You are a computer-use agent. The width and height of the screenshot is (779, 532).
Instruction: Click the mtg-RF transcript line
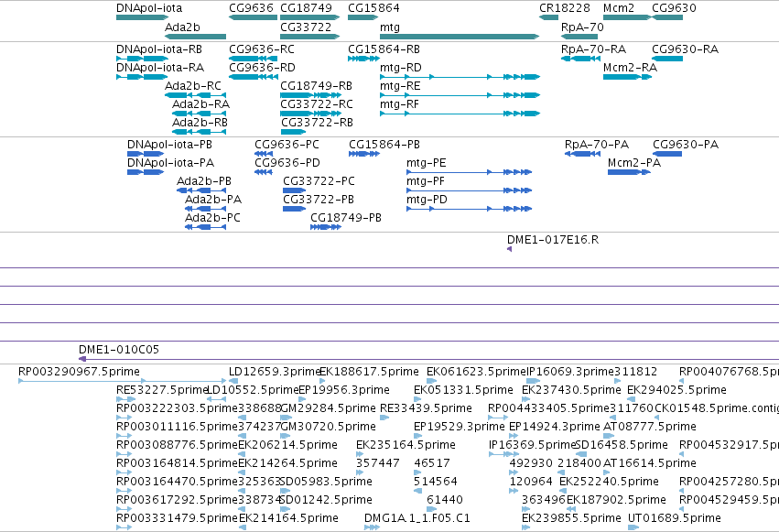point(460,114)
